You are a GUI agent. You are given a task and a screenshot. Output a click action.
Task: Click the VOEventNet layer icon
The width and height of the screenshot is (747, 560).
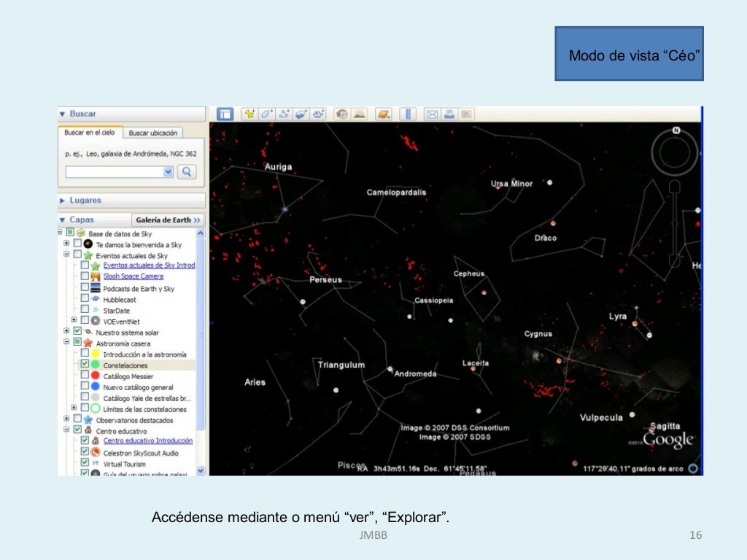tap(96, 321)
